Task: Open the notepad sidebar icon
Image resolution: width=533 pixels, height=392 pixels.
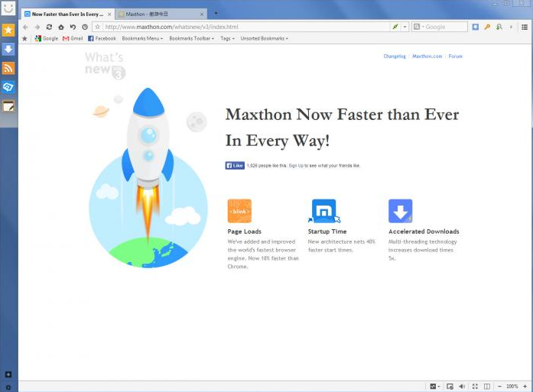Action: pyautogui.click(x=8, y=107)
